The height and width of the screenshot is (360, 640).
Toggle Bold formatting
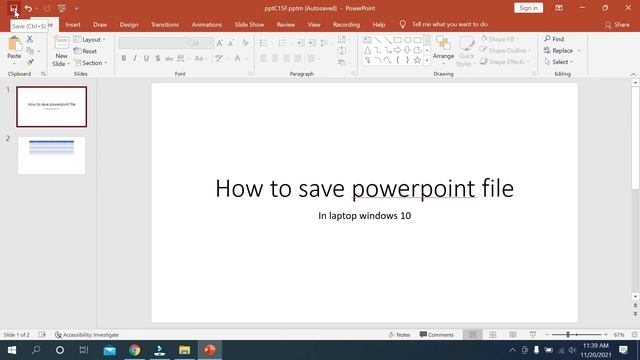pos(124,58)
